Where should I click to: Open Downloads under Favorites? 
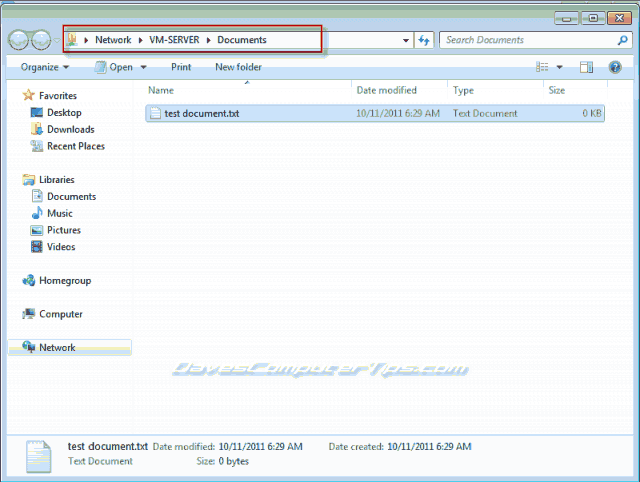click(x=71, y=129)
